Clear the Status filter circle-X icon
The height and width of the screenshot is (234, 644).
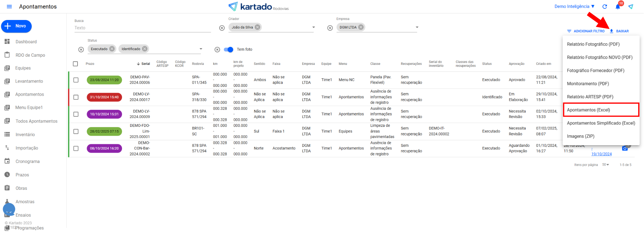(81, 49)
